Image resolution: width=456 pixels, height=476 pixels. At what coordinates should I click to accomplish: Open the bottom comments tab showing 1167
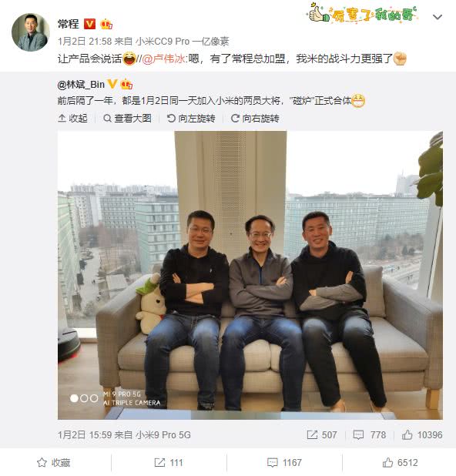284,463
